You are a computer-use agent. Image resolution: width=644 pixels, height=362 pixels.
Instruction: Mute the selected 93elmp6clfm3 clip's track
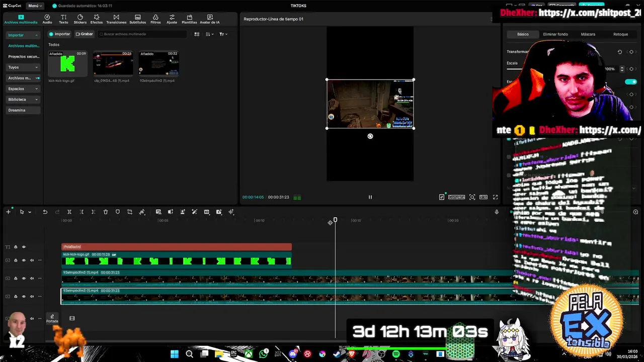[32, 297]
